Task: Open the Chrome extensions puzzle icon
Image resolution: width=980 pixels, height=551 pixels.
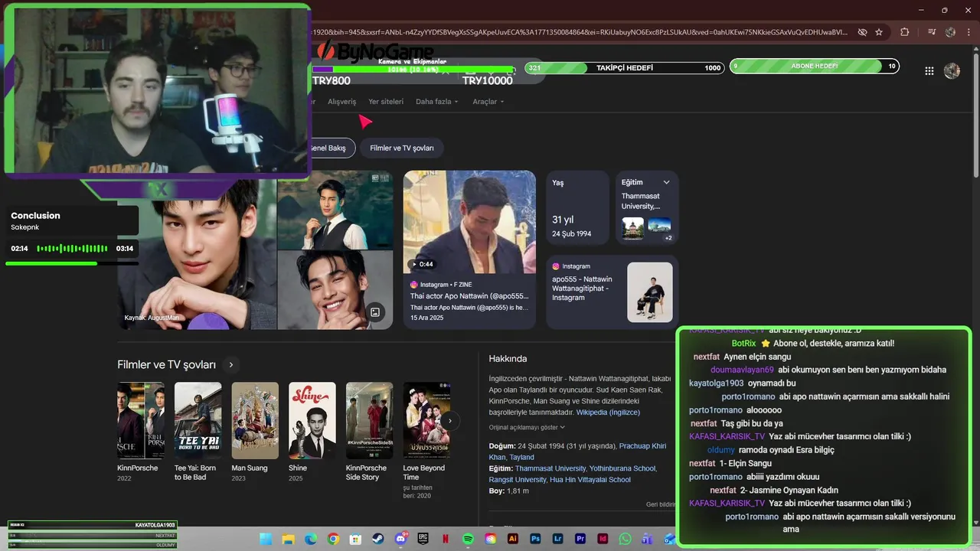Action: coord(905,32)
